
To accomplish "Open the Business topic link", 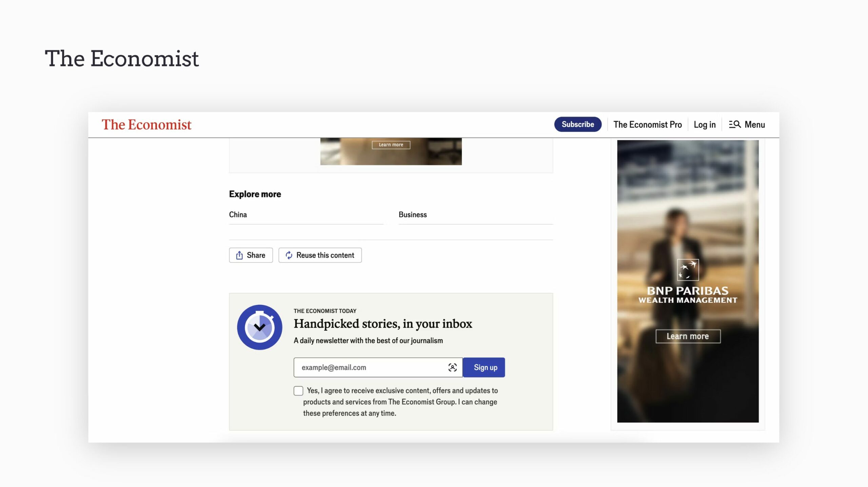I will tap(412, 215).
